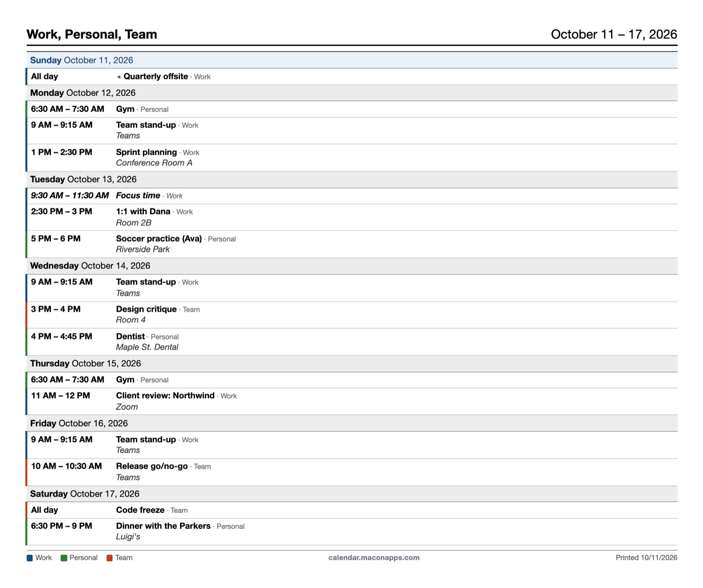The width and height of the screenshot is (703, 588).
Task: Click Sprint planning event title
Action: (146, 152)
